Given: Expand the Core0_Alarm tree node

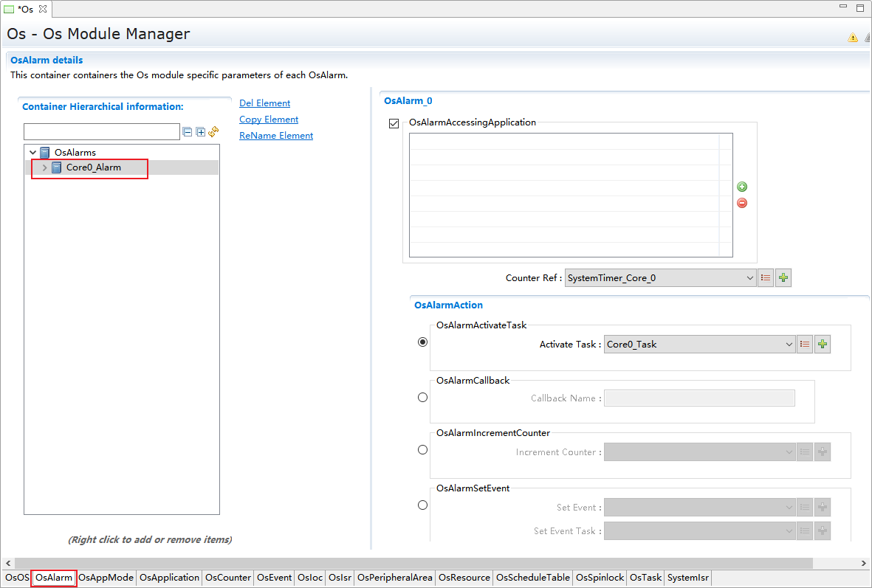Looking at the screenshot, I should (45, 168).
